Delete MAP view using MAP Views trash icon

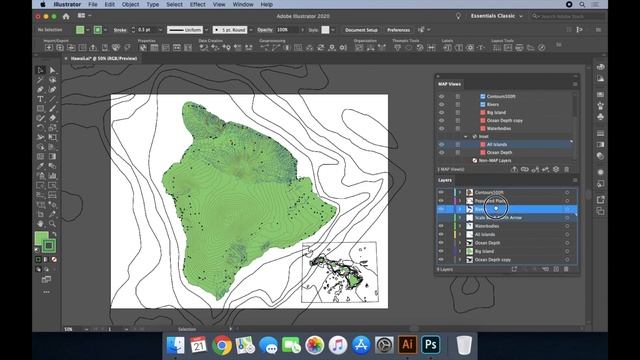[567, 169]
